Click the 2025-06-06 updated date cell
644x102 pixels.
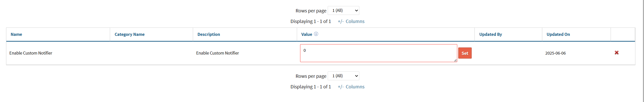pos(555,53)
